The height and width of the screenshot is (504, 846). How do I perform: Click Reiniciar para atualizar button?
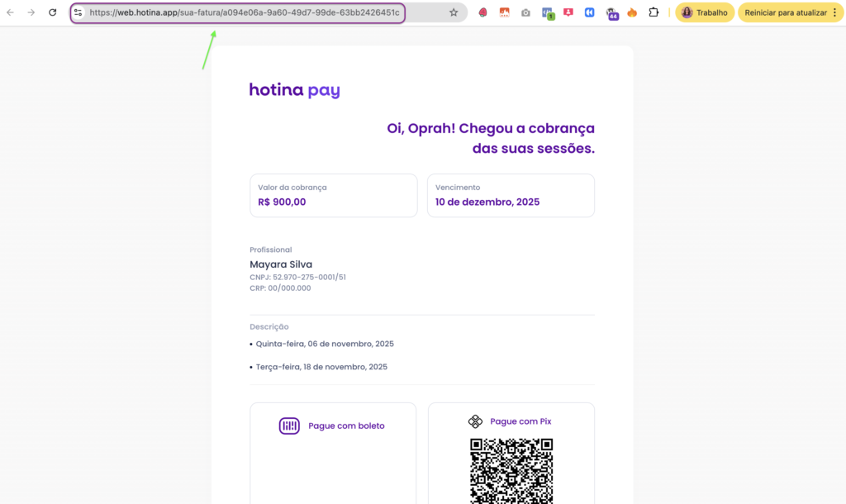tap(785, 12)
